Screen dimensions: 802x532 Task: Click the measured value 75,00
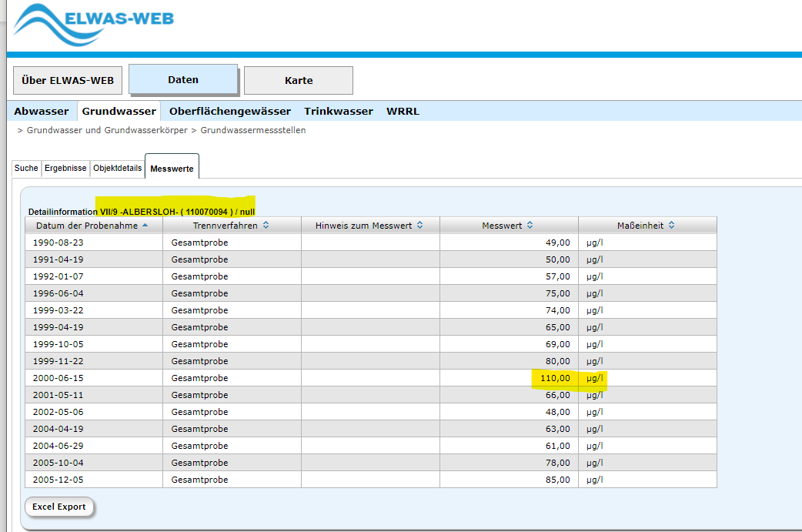click(557, 293)
